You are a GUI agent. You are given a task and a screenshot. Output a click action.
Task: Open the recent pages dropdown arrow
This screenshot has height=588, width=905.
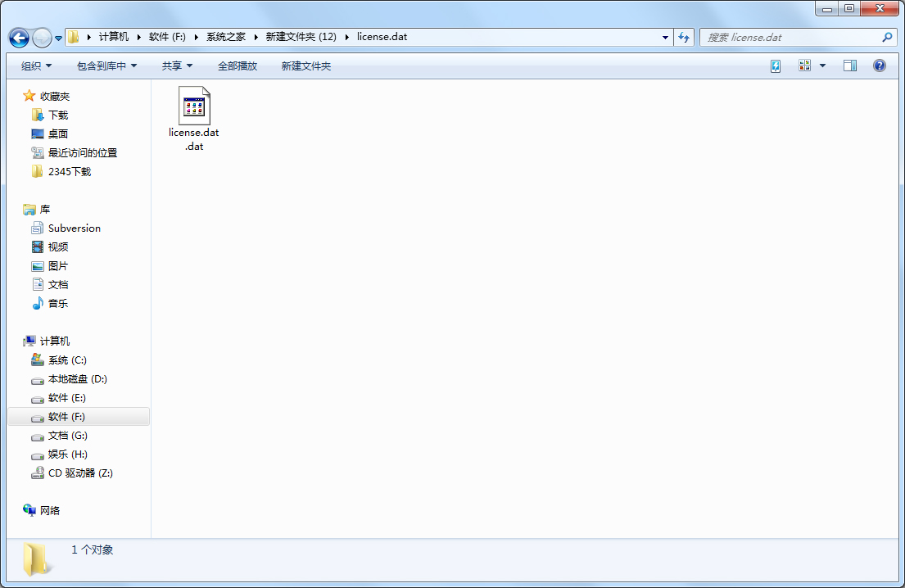58,38
